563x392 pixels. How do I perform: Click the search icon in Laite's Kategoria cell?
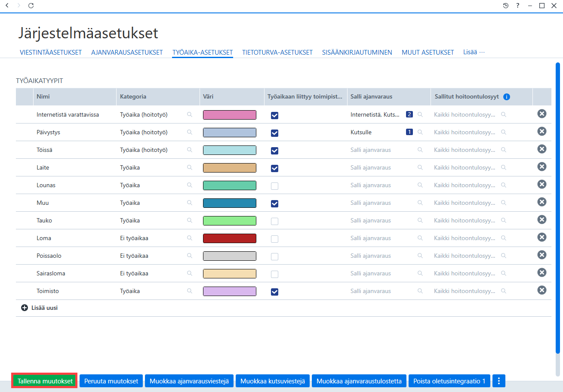(x=189, y=167)
